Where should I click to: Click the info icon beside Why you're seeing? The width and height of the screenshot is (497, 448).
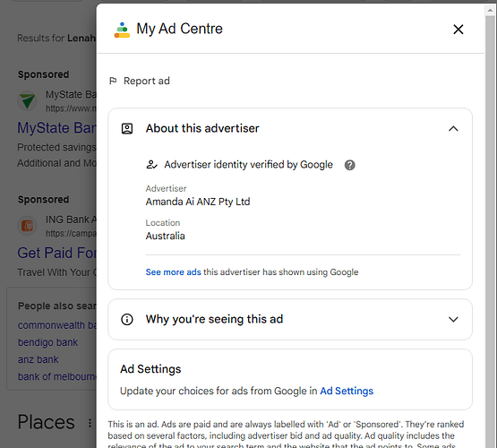[x=127, y=319]
